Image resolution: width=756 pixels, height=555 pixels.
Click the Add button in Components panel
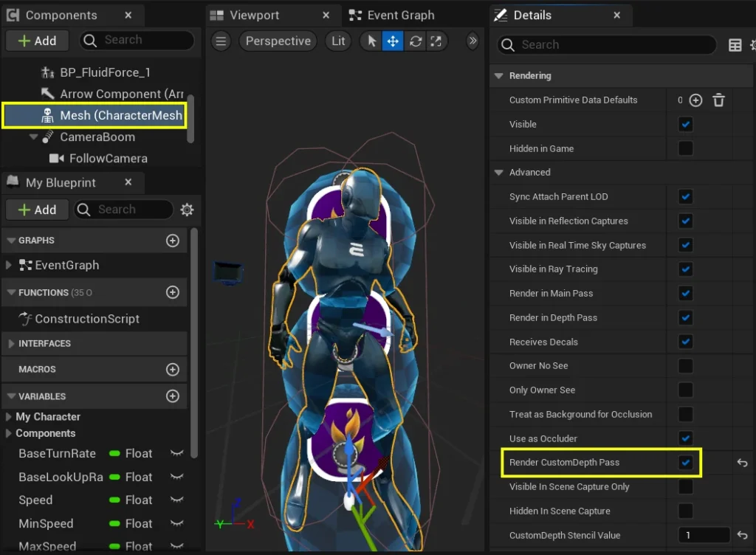point(37,41)
